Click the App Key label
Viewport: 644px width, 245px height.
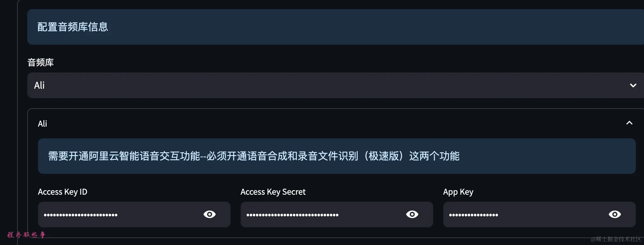pyautogui.click(x=458, y=192)
